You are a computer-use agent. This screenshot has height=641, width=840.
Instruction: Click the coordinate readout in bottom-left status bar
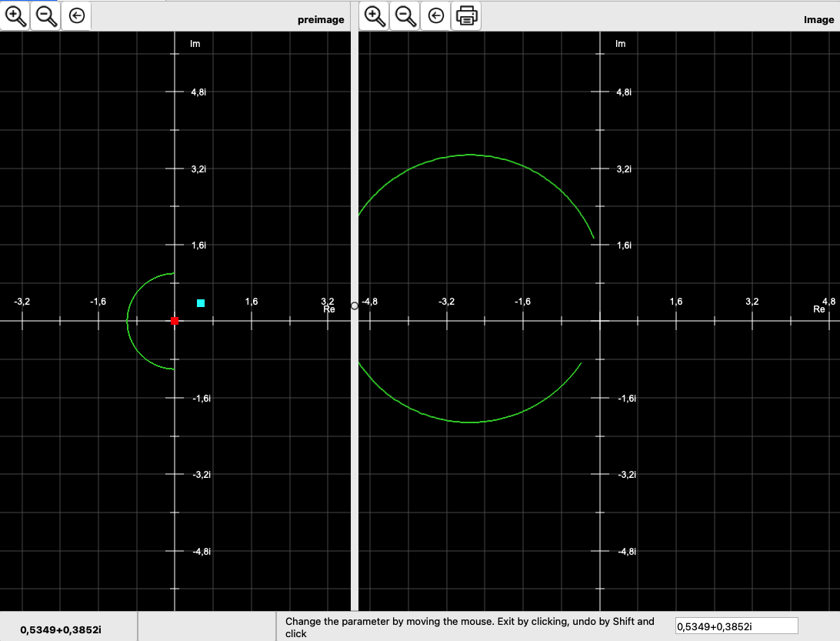point(61,629)
